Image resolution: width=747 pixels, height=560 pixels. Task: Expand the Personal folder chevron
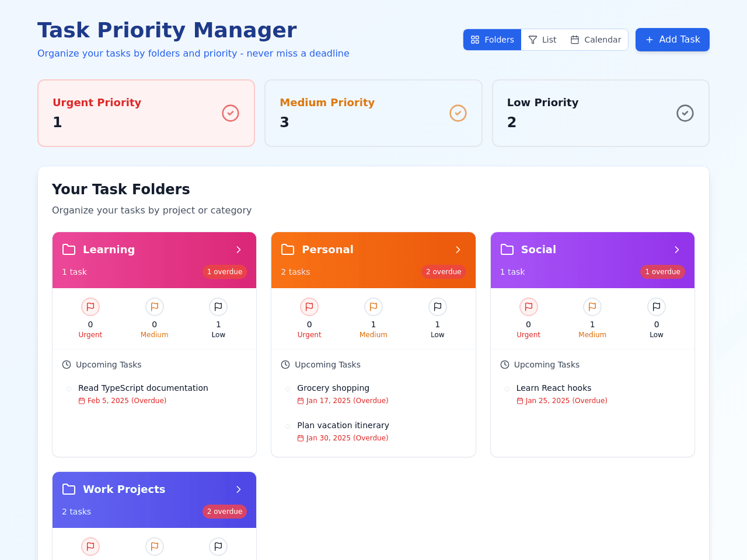click(x=458, y=250)
